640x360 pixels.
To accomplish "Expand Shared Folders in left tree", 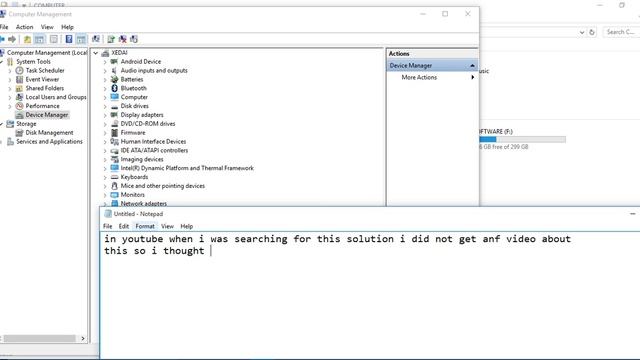I will tap(10, 88).
